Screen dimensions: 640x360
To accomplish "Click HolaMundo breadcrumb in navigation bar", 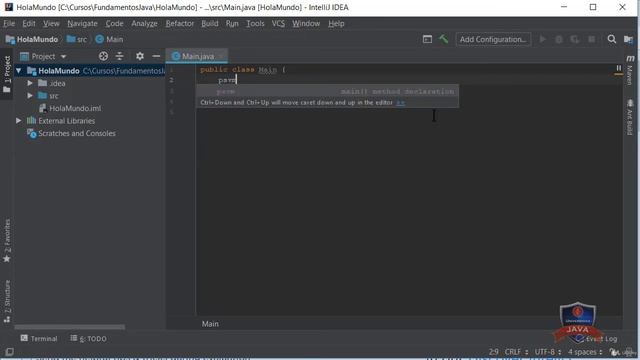I will 32,39.
